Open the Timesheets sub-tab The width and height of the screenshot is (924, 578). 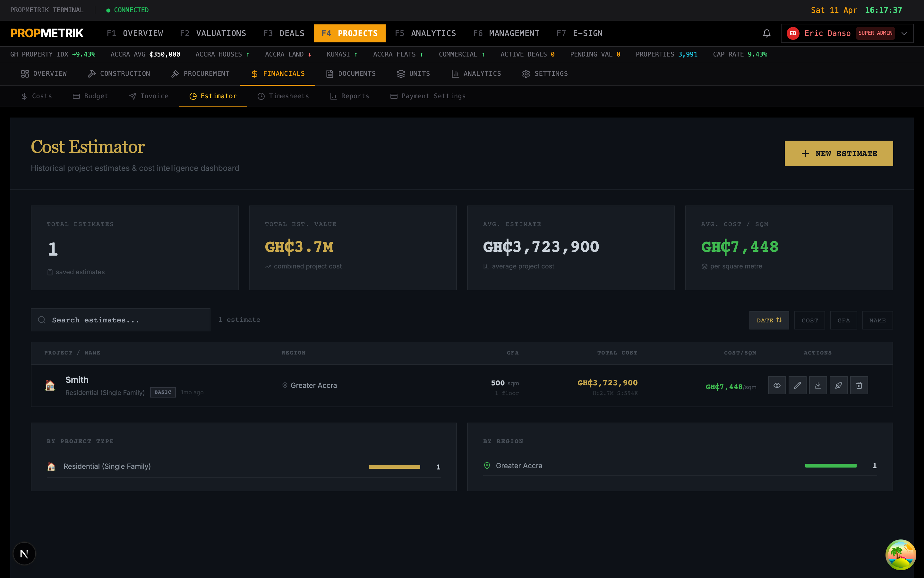pos(283,96)
